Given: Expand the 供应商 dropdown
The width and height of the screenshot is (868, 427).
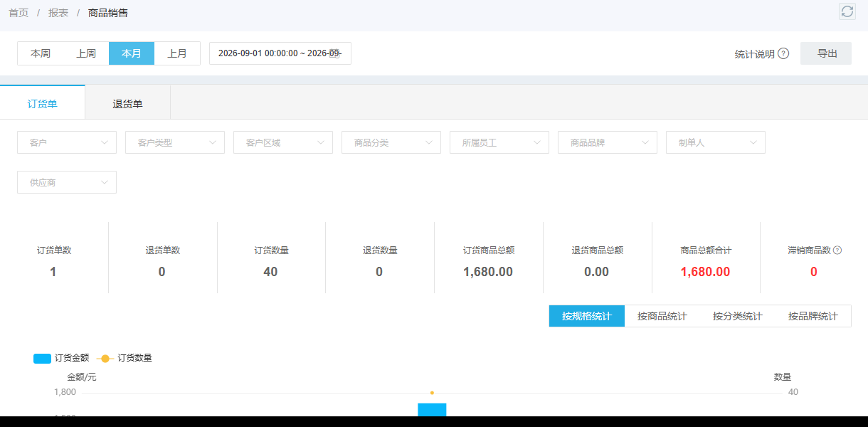Looking at the screenshot, I should [x=67, y=182].
